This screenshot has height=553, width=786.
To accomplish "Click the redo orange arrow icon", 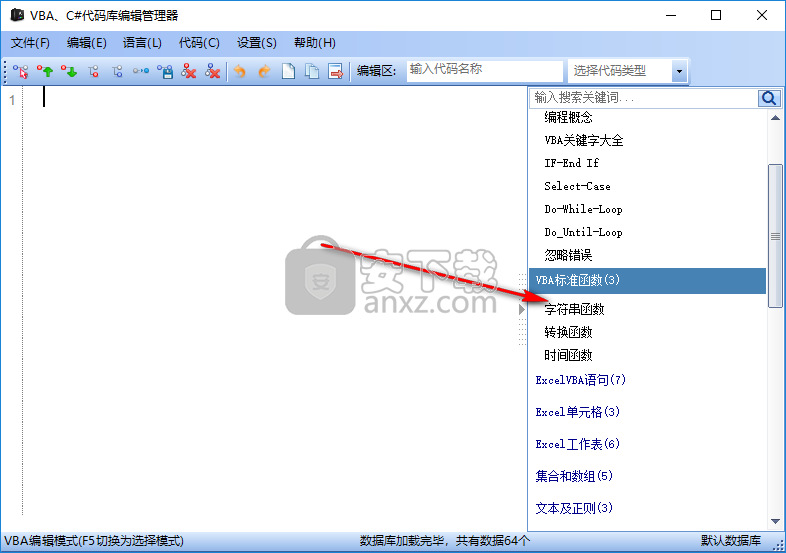I will [x=264, y=72].
